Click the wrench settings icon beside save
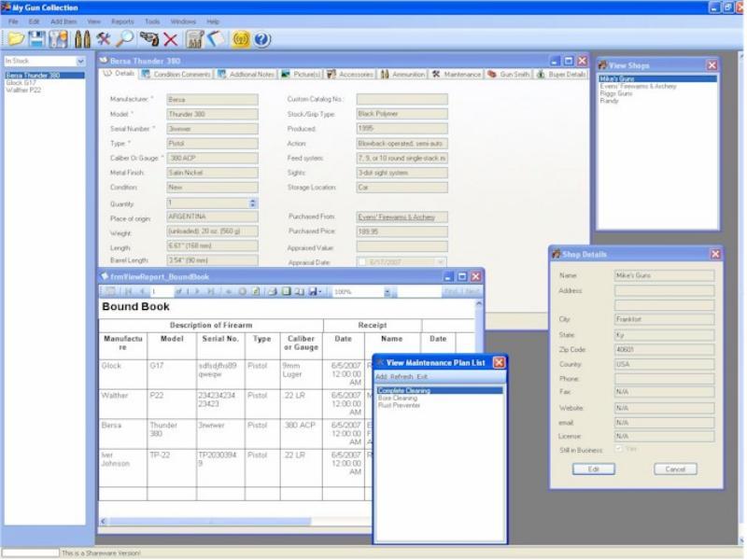747x560 pixels. click(59, 39)
